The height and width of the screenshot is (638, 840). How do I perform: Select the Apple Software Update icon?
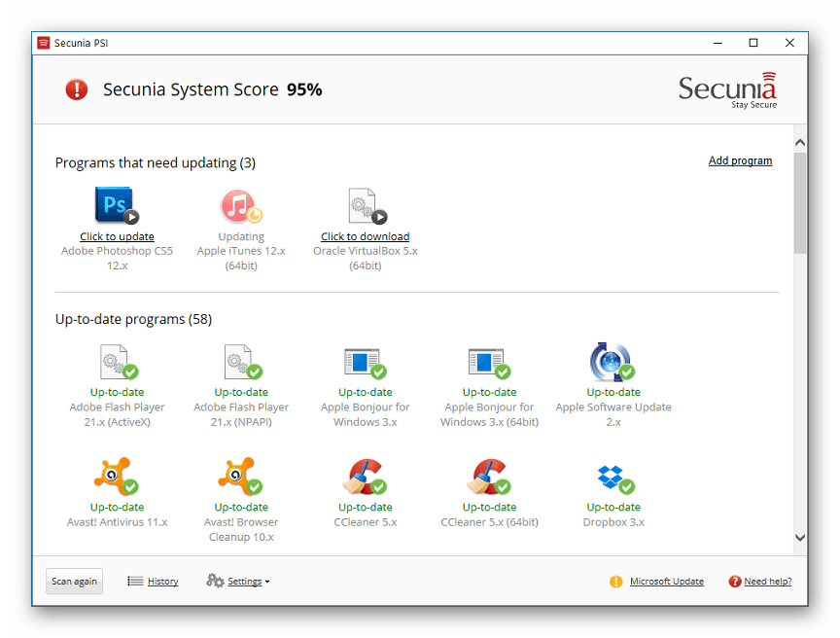click(612, 362)
